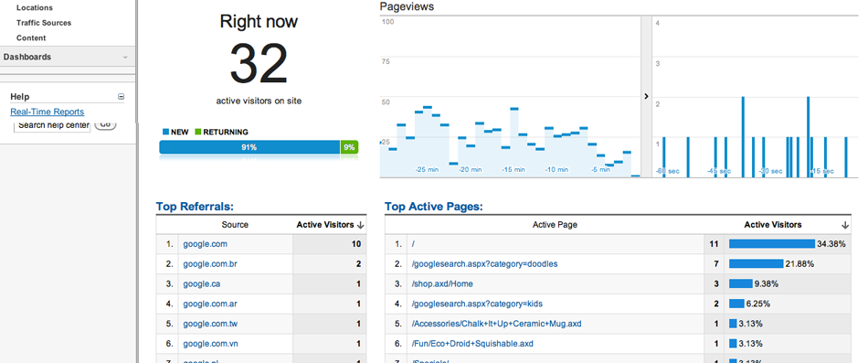This screenshot has width=868, height=363.
Task: Open the google.com referral source
Action: coord(205,244)
